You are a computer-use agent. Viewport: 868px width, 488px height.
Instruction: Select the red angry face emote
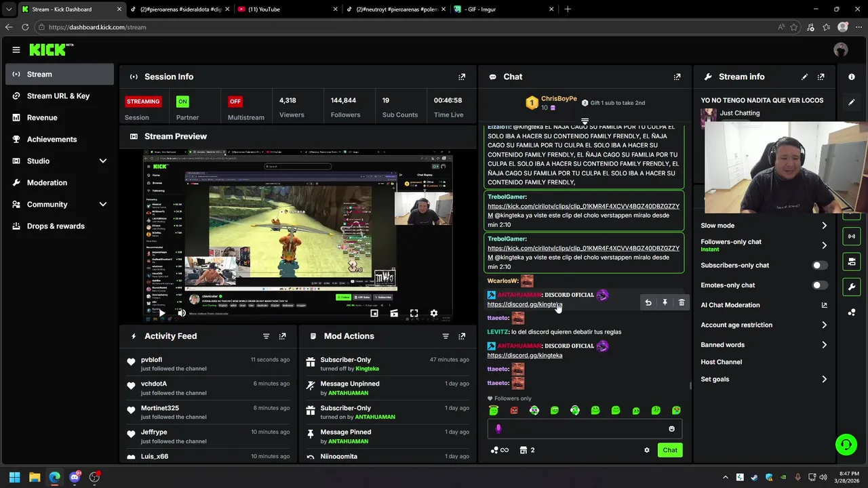point(514,410)
